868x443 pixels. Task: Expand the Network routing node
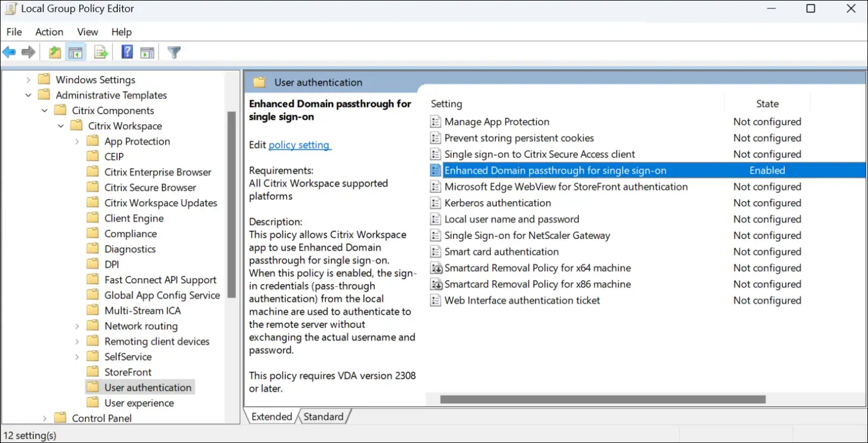77,326
